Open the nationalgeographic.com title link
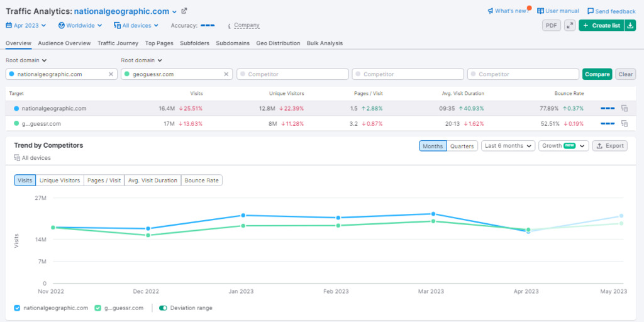The image size is (644, 322). (x=121, y=11)
